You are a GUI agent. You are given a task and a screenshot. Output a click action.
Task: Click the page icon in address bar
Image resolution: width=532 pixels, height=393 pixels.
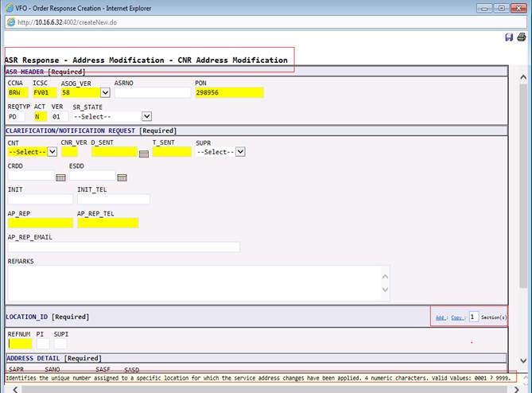pos(11,22)
